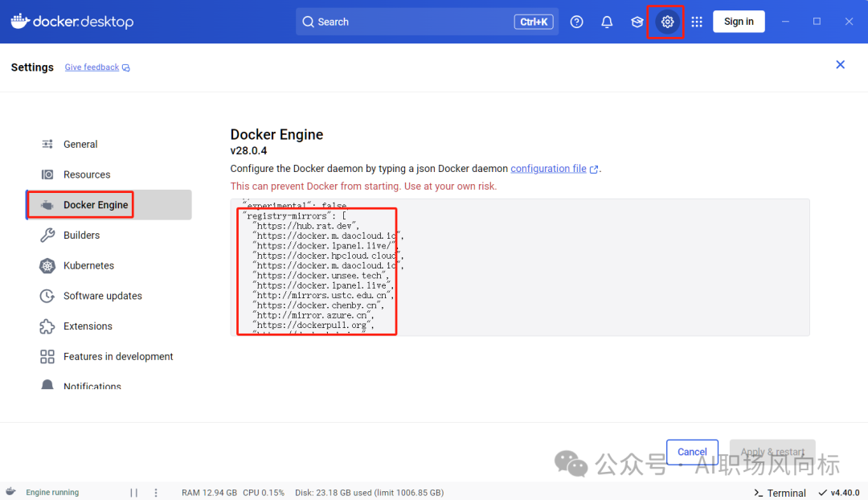868x500 pixels.
Task: Open the Notifications settings tab
Action: pos(109,385)
